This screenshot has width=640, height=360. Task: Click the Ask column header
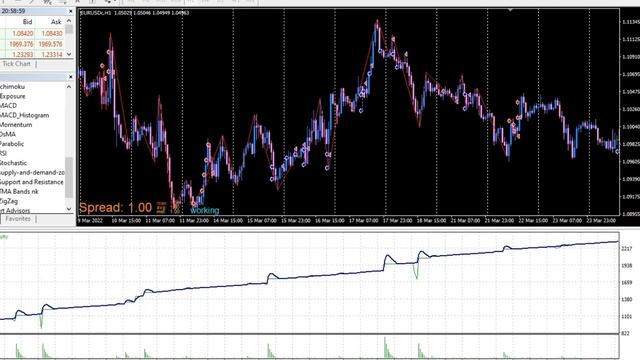pos(56,22)
